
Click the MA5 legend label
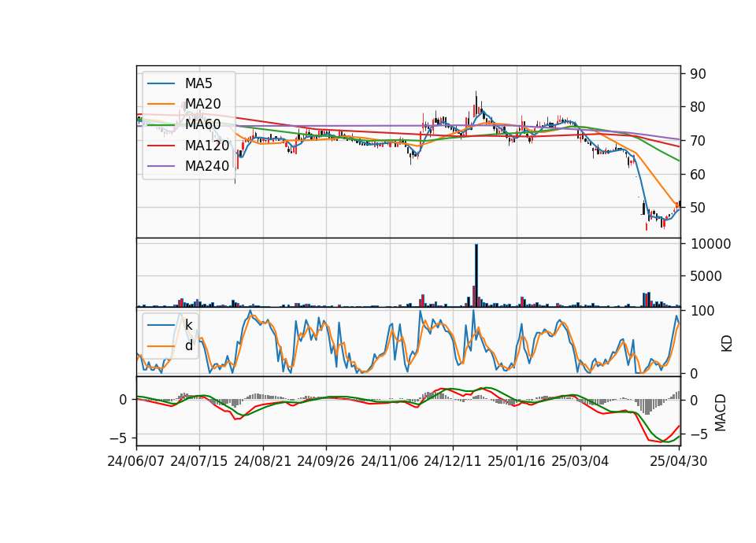tap(198, 83)
